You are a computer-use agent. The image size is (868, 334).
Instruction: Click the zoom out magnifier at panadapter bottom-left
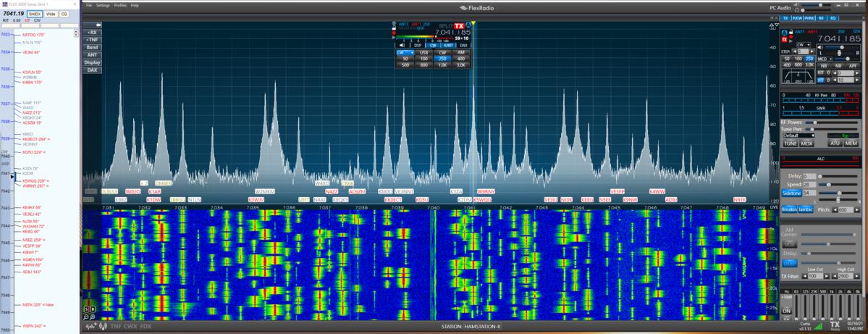[x=86, y=317]
